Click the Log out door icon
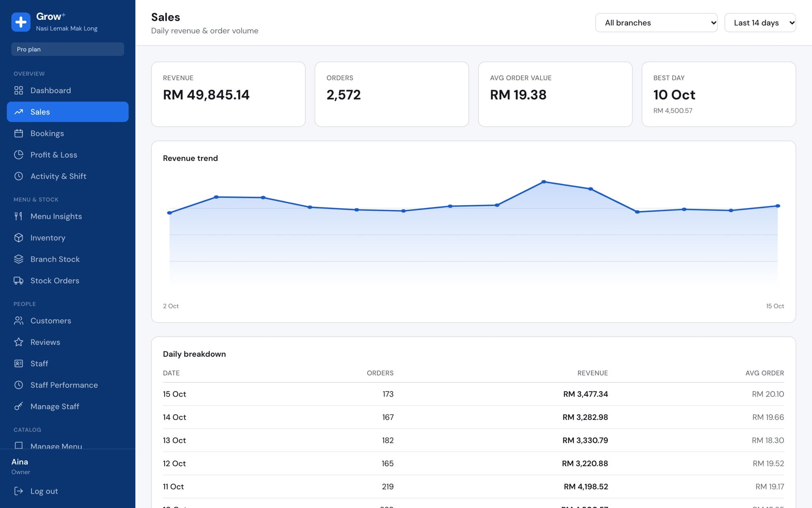This screenshot has height=508, width=812. 19,491
